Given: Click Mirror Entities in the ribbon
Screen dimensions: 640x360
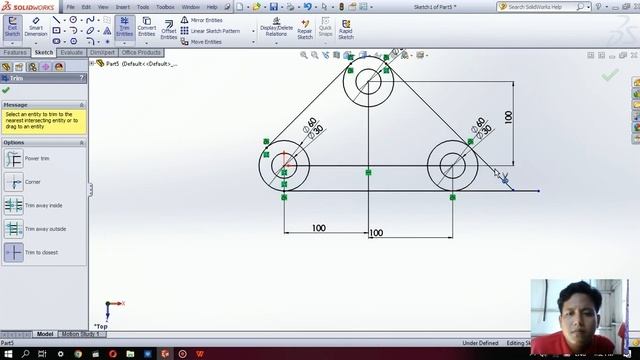Looking at the screenshot, I should (x=202, y=20).
